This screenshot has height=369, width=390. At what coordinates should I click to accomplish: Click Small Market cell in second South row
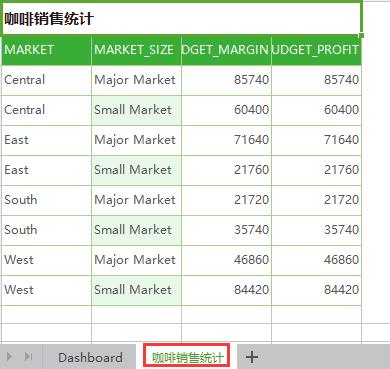(x=137, y=230)
